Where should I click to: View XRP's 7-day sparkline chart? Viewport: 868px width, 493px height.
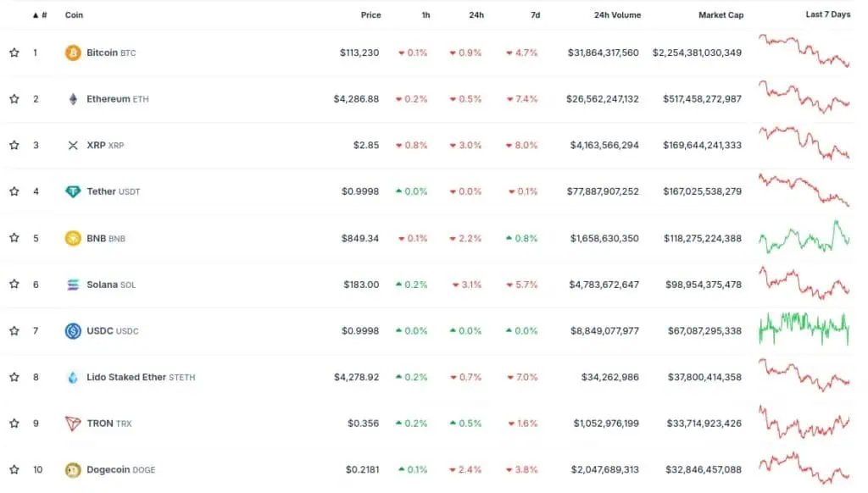click(804, 143)
